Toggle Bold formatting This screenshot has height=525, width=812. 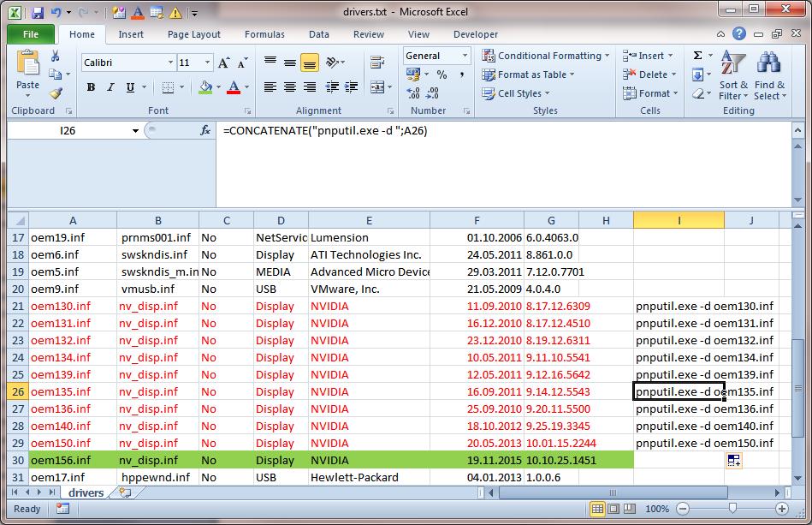pyautogui.click(x=92, y=87)
